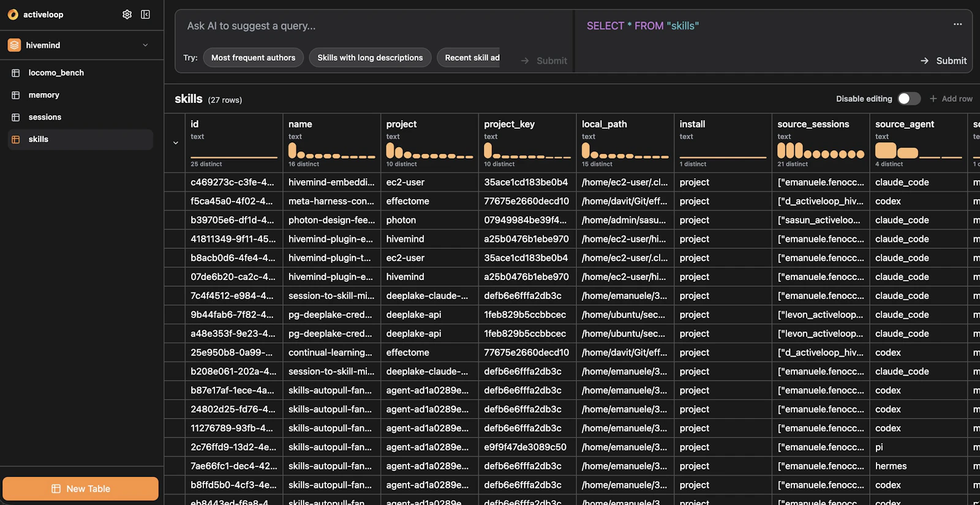980x505 pixels.
Task: Click the New Table button
Action: (81, 488)
